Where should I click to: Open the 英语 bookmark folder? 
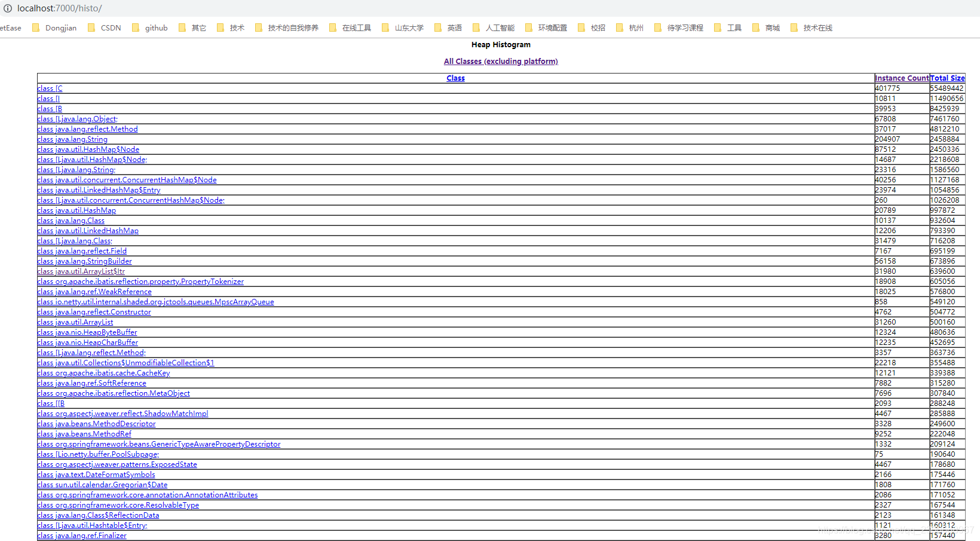pos(448,27)
